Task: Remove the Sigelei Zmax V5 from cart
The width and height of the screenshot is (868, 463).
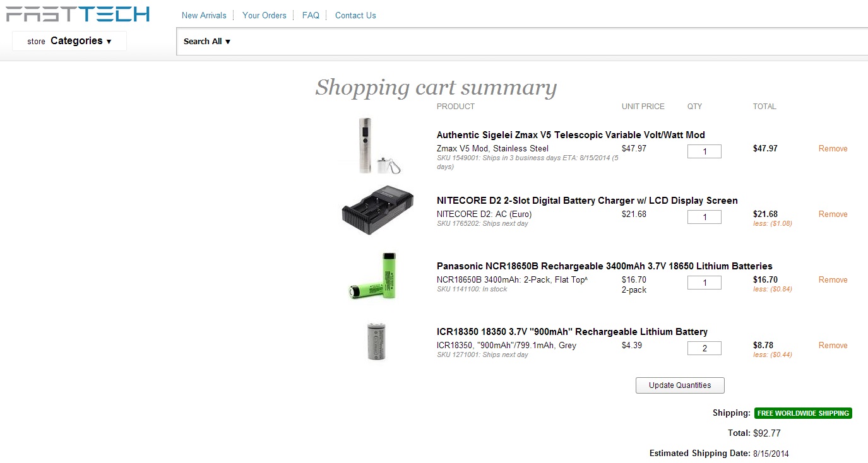Action: [833, 149]
